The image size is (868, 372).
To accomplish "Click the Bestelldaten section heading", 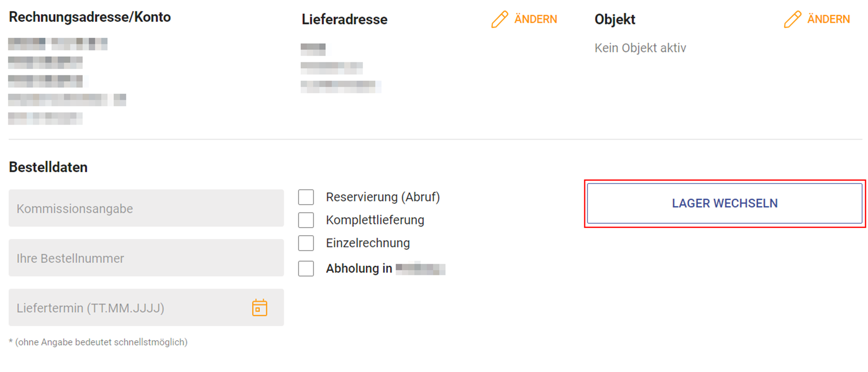I will pyautogui.click(x=48, y=167).
